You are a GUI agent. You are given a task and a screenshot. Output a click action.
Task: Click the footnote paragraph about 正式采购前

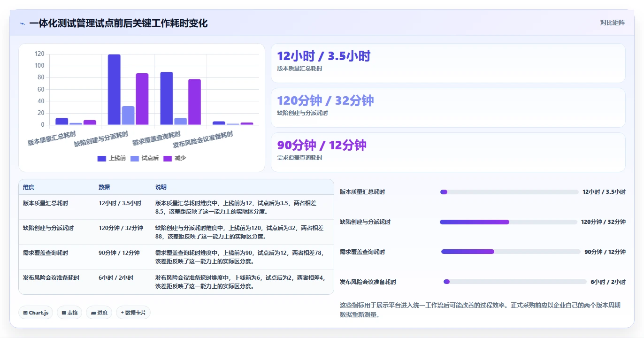coord(480,310)
